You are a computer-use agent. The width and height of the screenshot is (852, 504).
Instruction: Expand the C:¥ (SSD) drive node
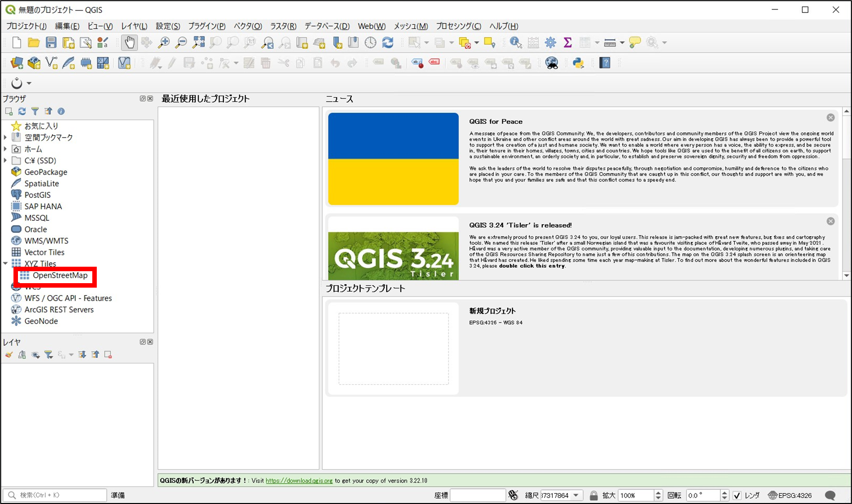click(5, 160)
